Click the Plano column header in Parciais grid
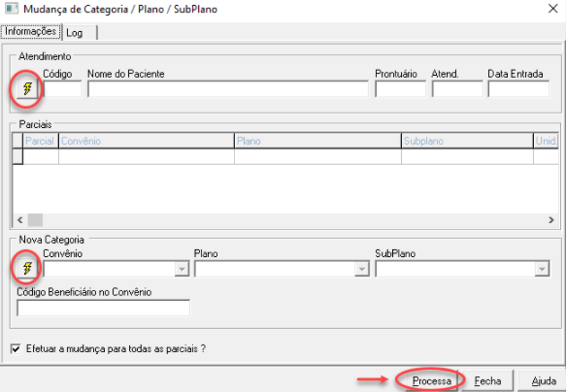 (x=318, y=141)
